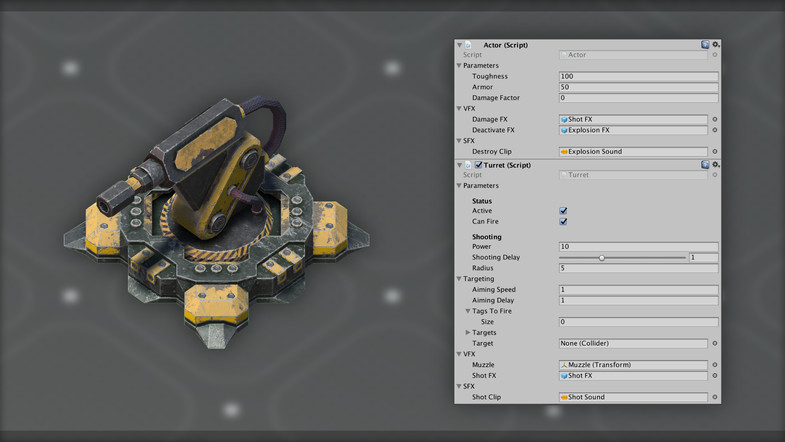Open object picker for Turret Script field
Screen dimensions: 785x442
715,175
